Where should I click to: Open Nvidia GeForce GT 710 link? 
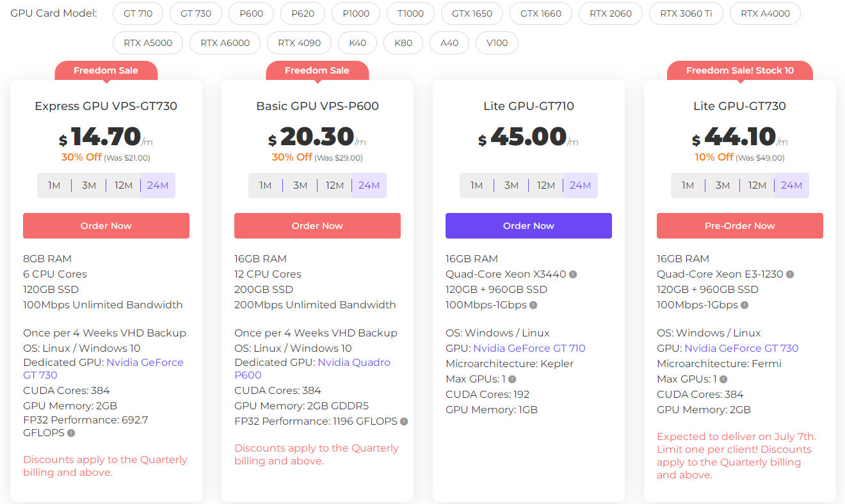tap(529, 349)
